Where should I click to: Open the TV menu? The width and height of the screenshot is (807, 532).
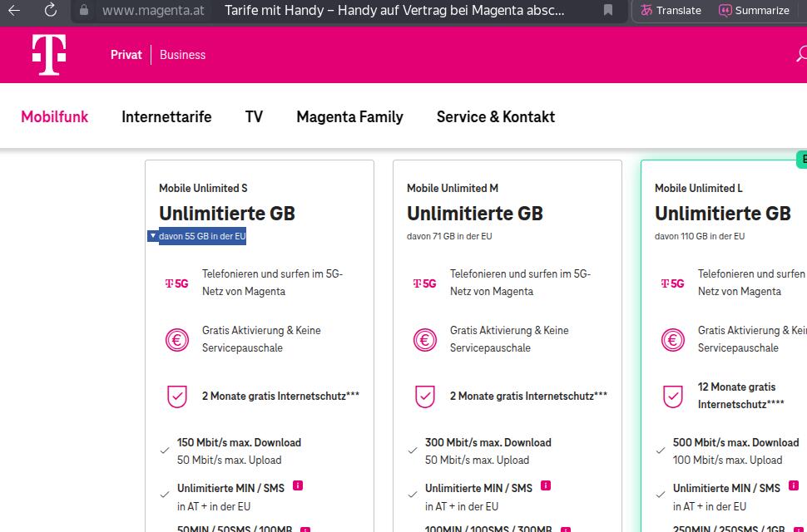click(x=254, y=117)
